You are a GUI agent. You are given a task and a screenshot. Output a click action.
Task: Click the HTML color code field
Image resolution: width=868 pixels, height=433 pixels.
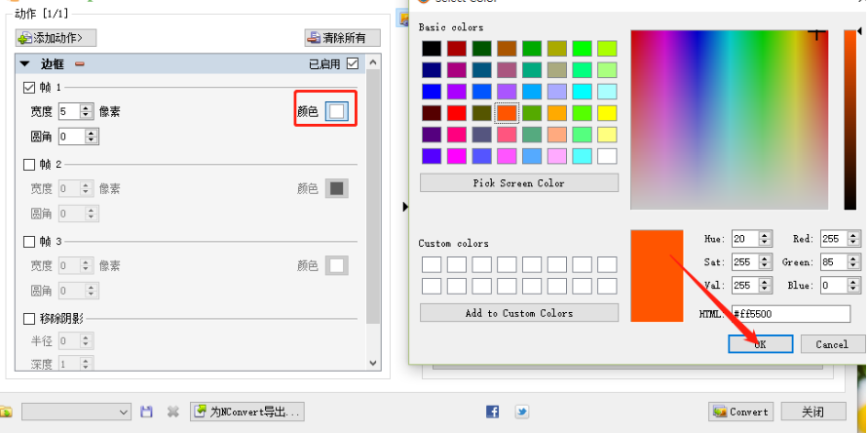pos(791,314)
